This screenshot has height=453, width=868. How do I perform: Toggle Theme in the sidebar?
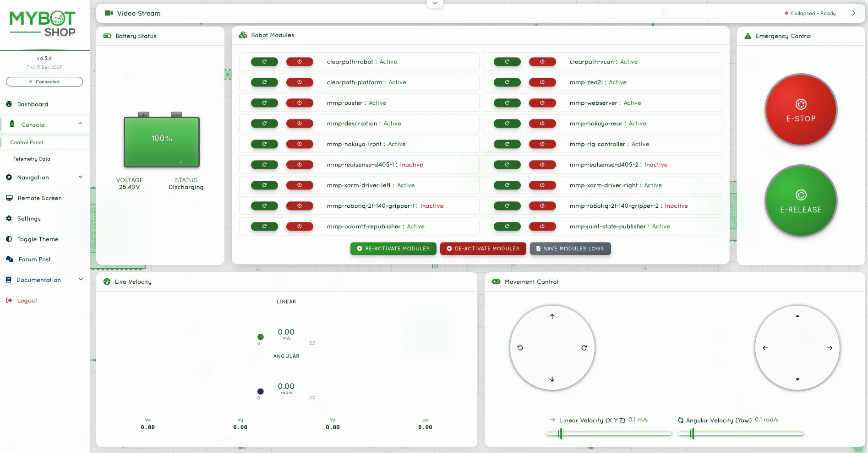point(38,239)
